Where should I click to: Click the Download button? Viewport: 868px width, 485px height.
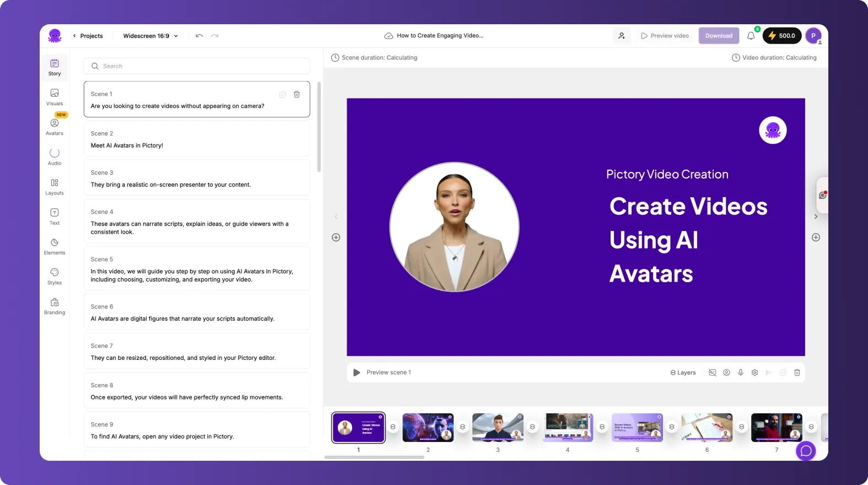(x=719, y=36)
